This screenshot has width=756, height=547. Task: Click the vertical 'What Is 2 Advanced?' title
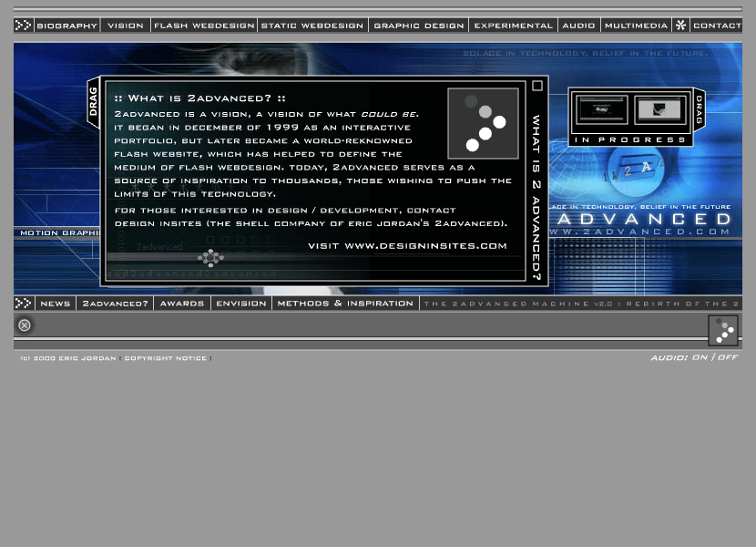coord(536,198)
